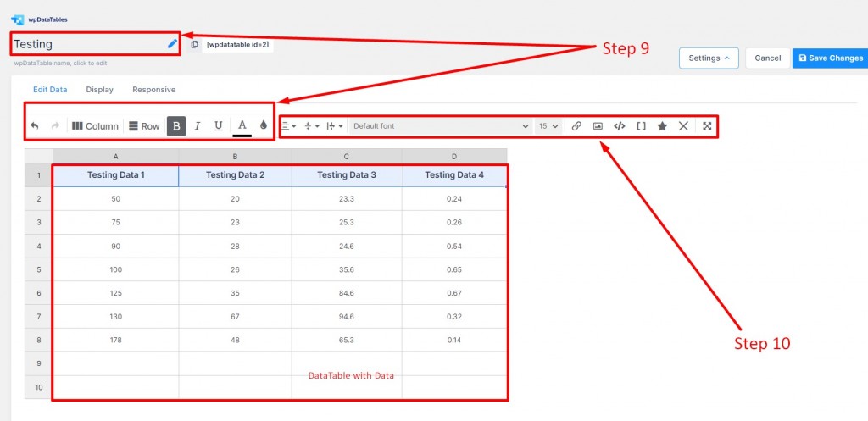Open the font size 15 dropdown

548,126
